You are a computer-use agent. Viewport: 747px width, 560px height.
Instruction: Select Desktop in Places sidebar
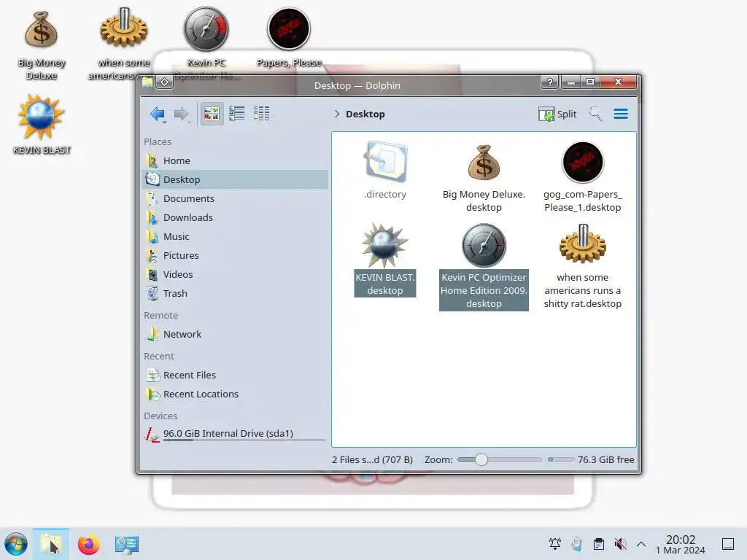point(236,179)
